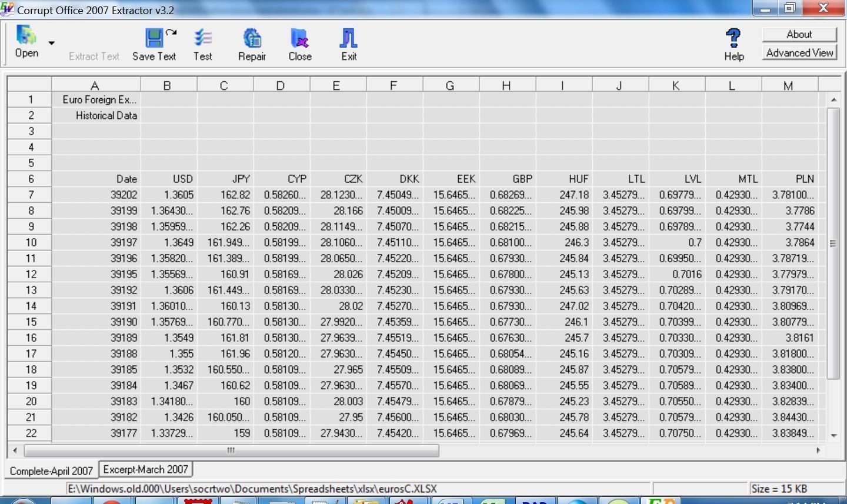Screen dimensions: 847x504
Task: Select column header GBP cell
Action: [x=508, y=179]
